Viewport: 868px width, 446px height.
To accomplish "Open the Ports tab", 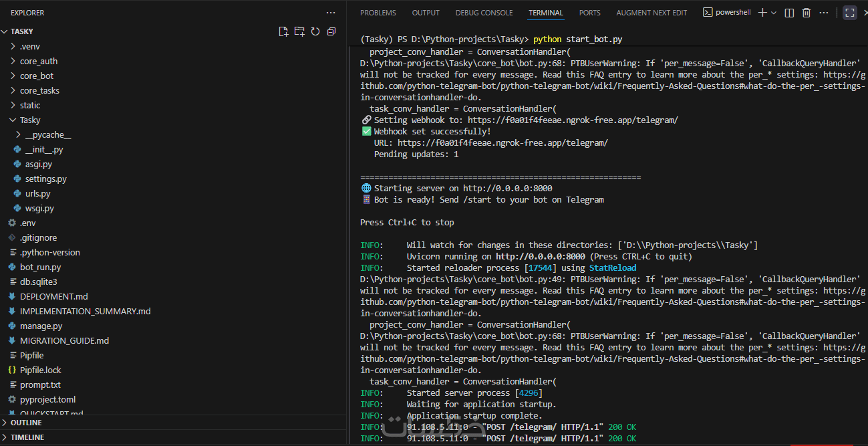I will pyautogui.click(x=589, y=13).
